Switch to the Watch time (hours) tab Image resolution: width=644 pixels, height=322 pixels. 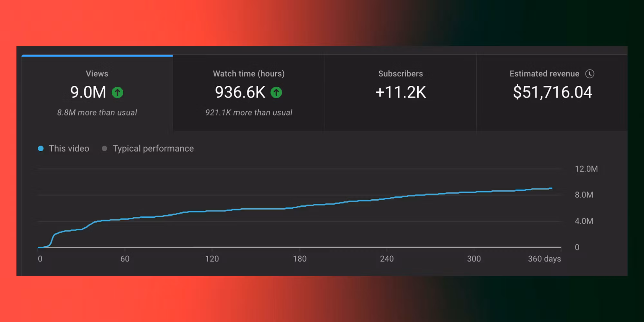[249, 74]
